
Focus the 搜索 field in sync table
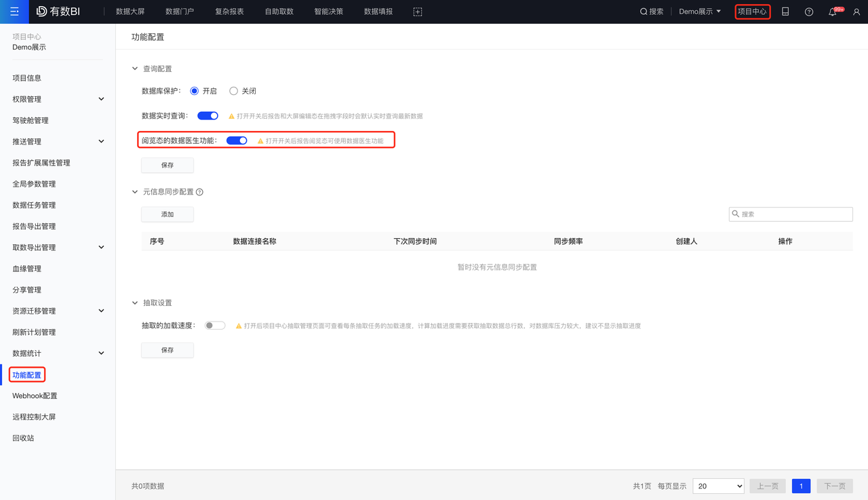coord(791,214)
